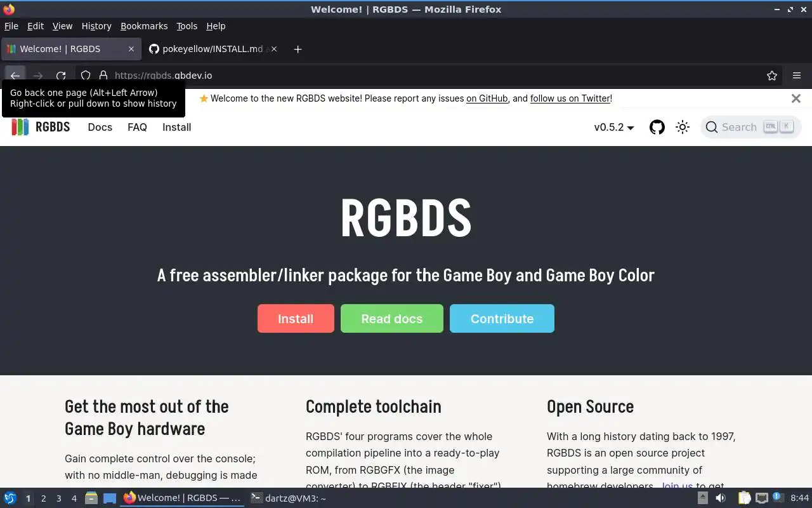Open the File menu
Viewport: 812px width, 508px height.
point(11,26)
